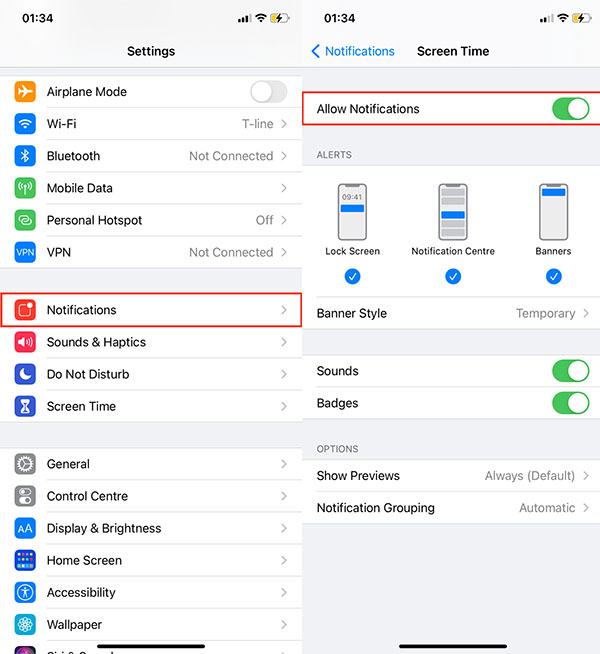The width and height of the screenshot is (600, 654).
Task: Go back to Notifications
Action: [x=353, y=51]
